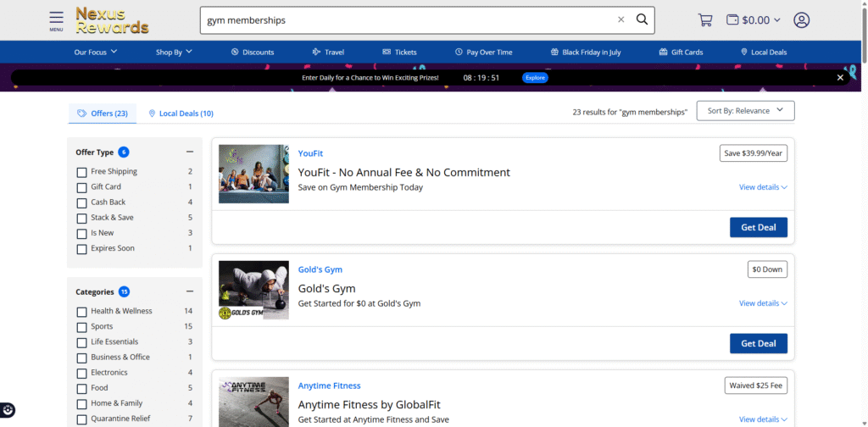Check the Sports category filter

(x=81, y=327)
